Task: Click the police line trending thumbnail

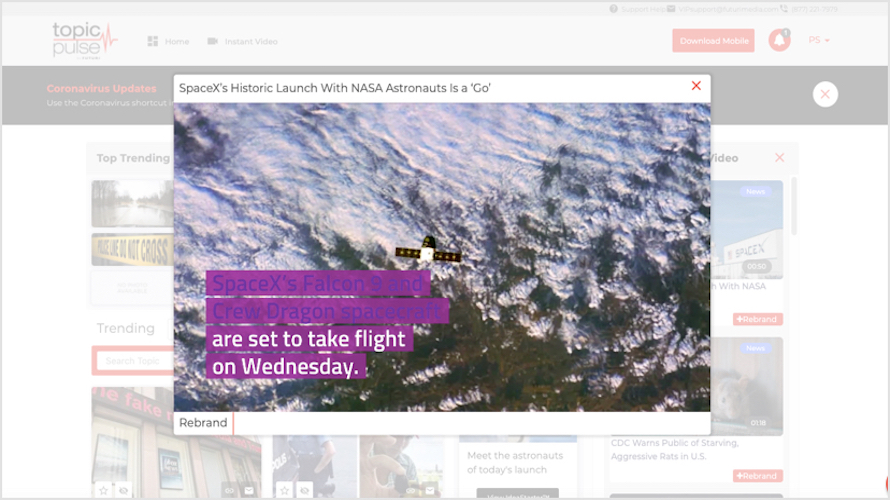Action: pos(133,249)
